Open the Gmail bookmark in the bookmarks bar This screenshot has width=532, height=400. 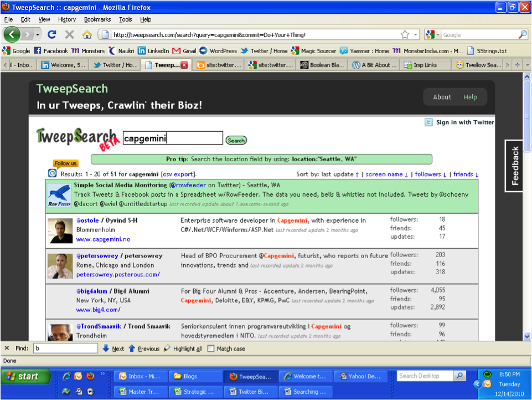point(184,51)
